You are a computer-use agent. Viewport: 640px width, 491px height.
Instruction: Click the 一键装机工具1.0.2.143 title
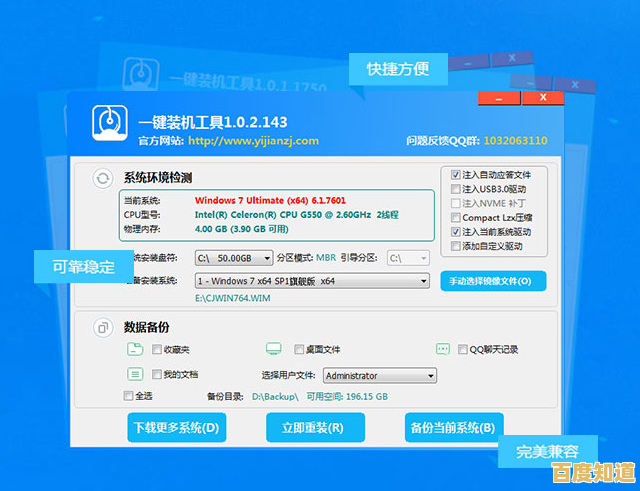[x=213, y=122]
